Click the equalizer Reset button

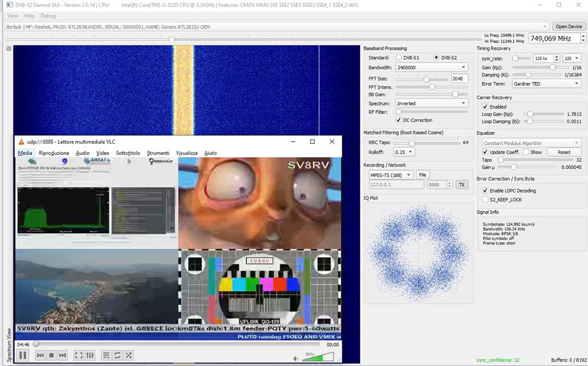(563, 152)
